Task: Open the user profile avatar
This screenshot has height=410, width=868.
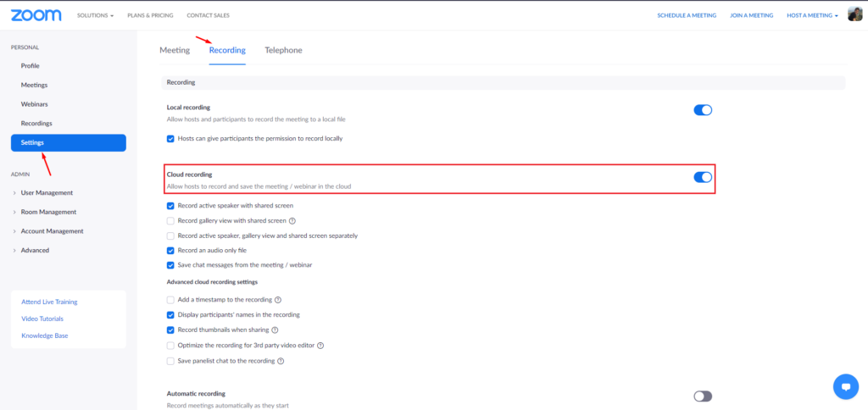Action: tap(854, 14)
